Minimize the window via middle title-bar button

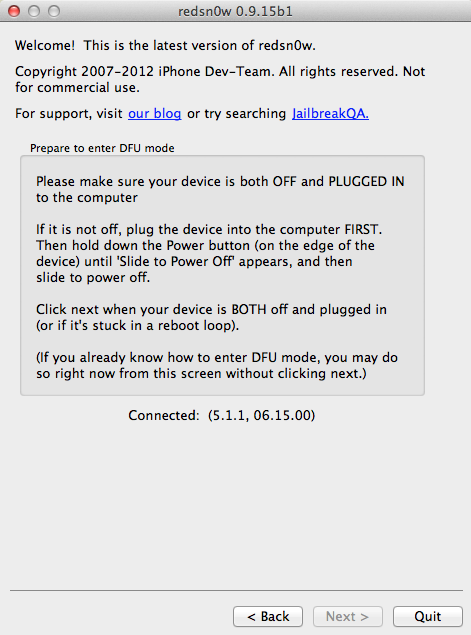click(x=34, y=11)
